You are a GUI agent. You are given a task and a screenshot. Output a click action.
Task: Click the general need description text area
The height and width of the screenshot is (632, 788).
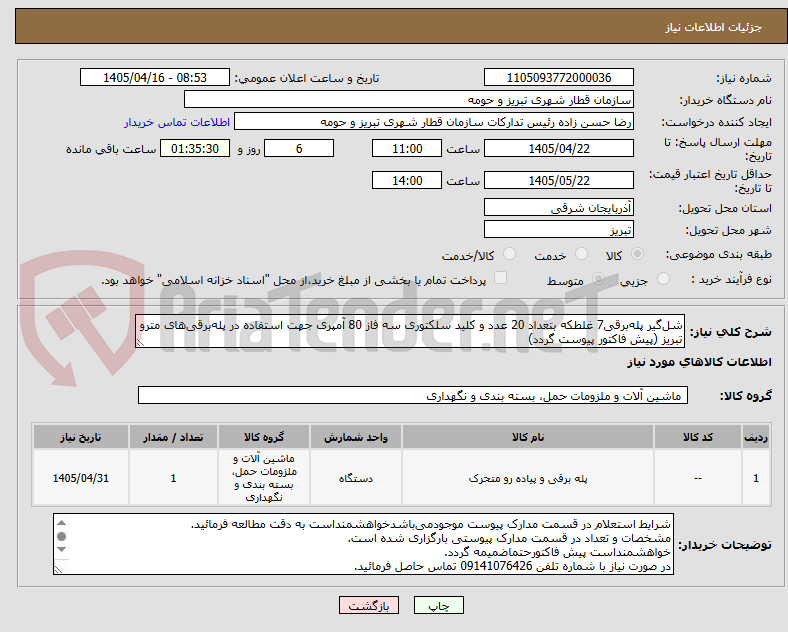coord(410,332)
